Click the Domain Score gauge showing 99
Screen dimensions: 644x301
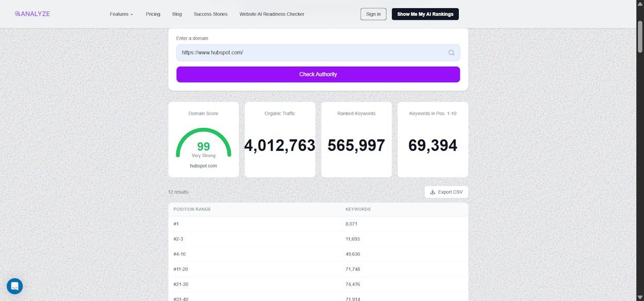click(203, 143)
